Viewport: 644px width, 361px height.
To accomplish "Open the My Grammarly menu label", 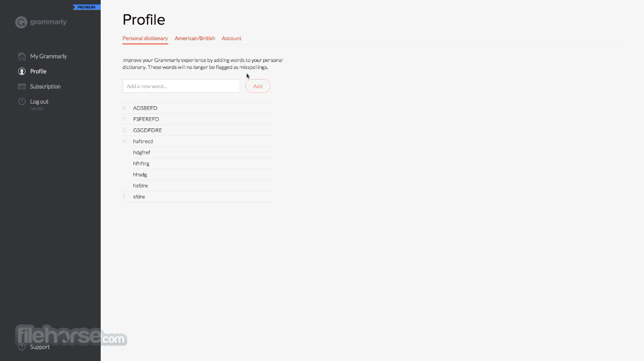I will (48, 56).
